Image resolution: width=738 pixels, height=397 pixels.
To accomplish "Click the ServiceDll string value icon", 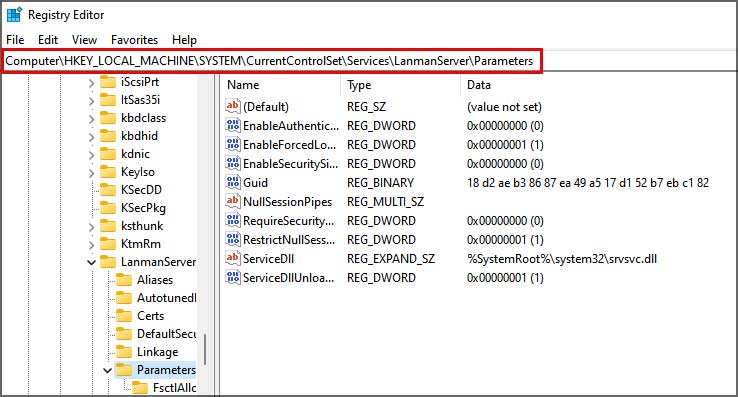I will coord(233,258).
